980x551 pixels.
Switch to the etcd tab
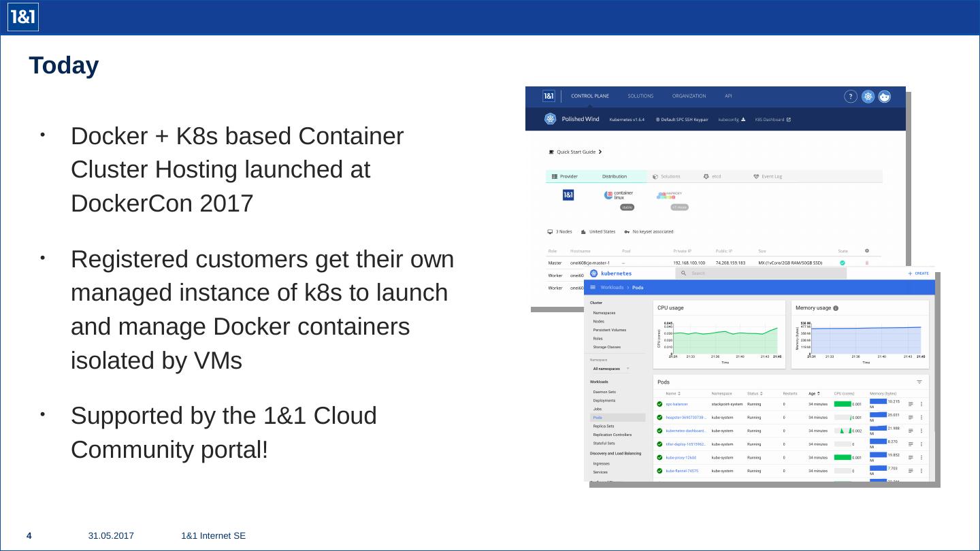[712, 176]
